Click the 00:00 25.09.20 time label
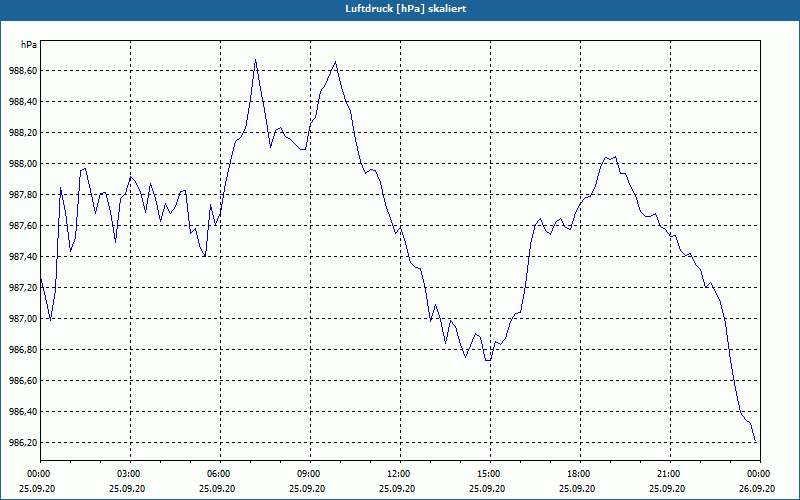The width and height of the screenshot is (800, 500). pos(37,481)
